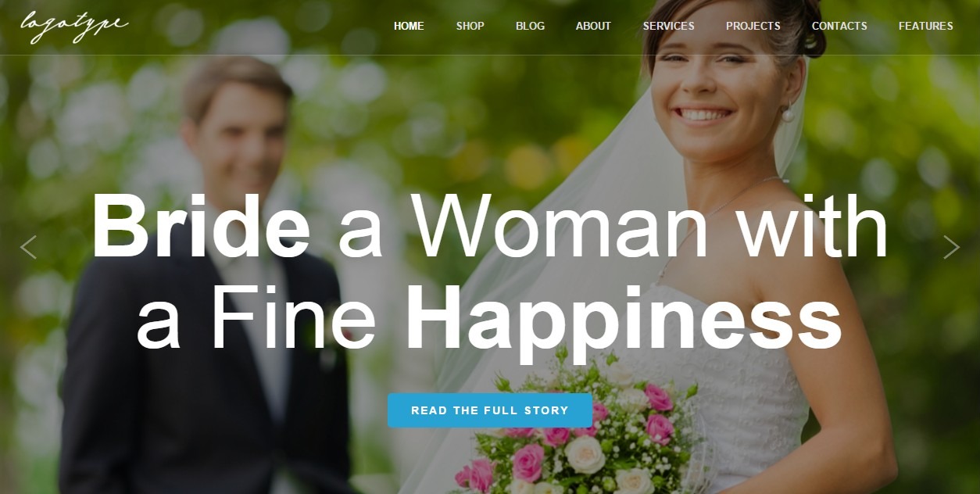This screenshot has width=980, height=494.
Task: Click the bold word Bride in headline
Action: (201, 225)
